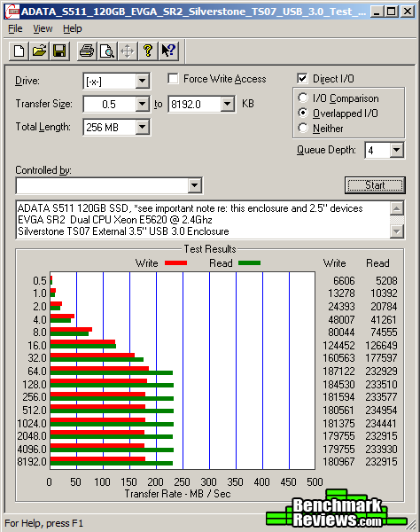
Task: Click the 'For Help, press F1' status text
Action: tap(43, 523)
